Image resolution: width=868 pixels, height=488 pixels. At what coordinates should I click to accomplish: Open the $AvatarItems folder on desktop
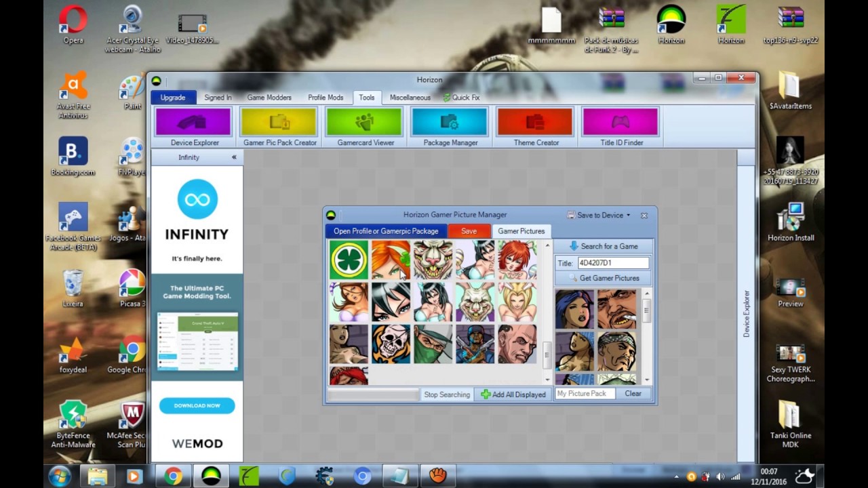click(x=791, y=91)
